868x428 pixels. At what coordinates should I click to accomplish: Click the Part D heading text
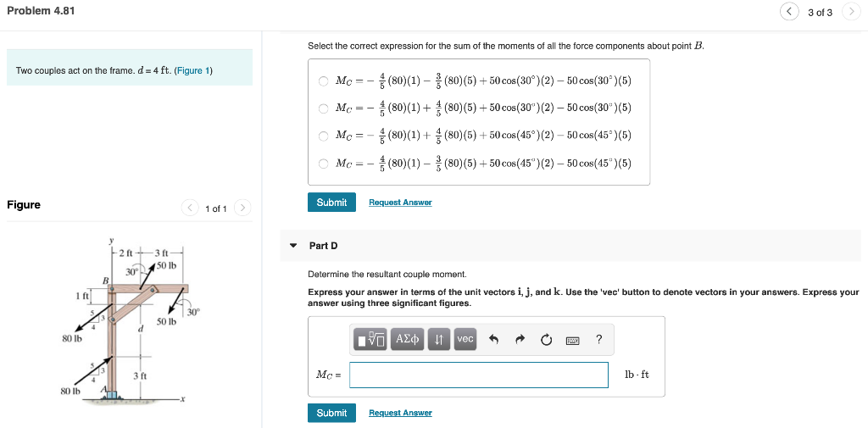pos(323,246)
